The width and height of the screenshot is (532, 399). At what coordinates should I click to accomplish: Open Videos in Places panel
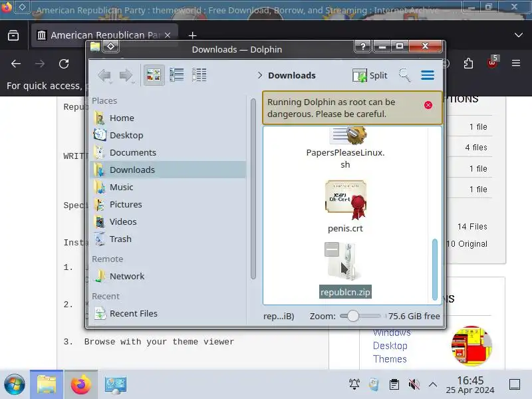point(169,221)
